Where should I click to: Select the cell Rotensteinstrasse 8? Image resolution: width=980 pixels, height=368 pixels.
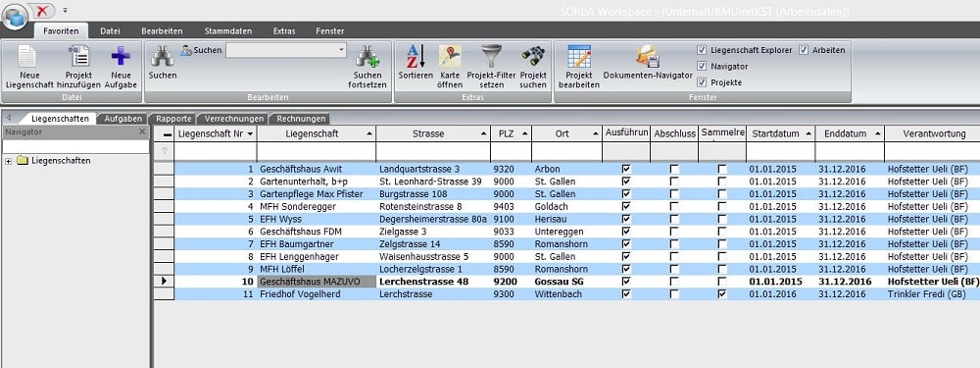click(x=433, y=206)
